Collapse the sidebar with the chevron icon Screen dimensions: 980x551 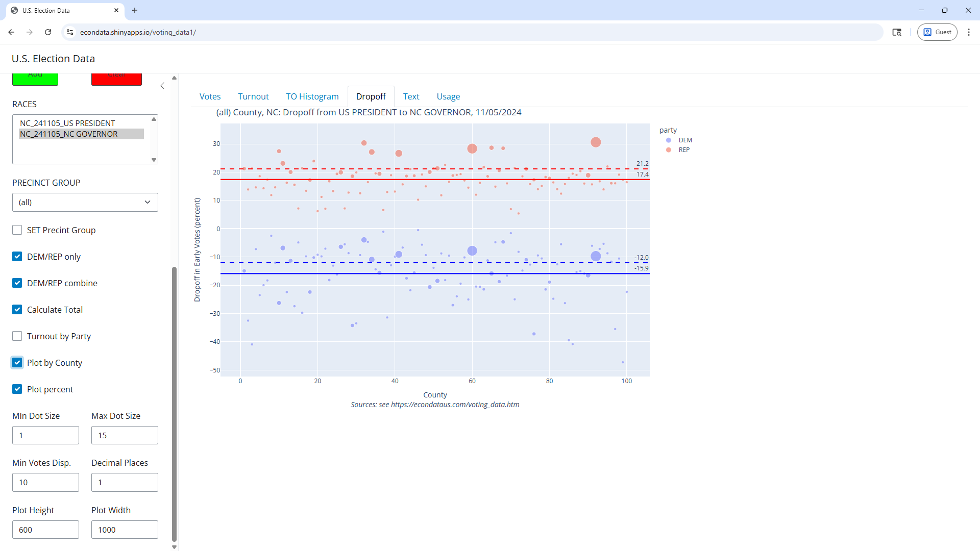click(x=162, y=86)
